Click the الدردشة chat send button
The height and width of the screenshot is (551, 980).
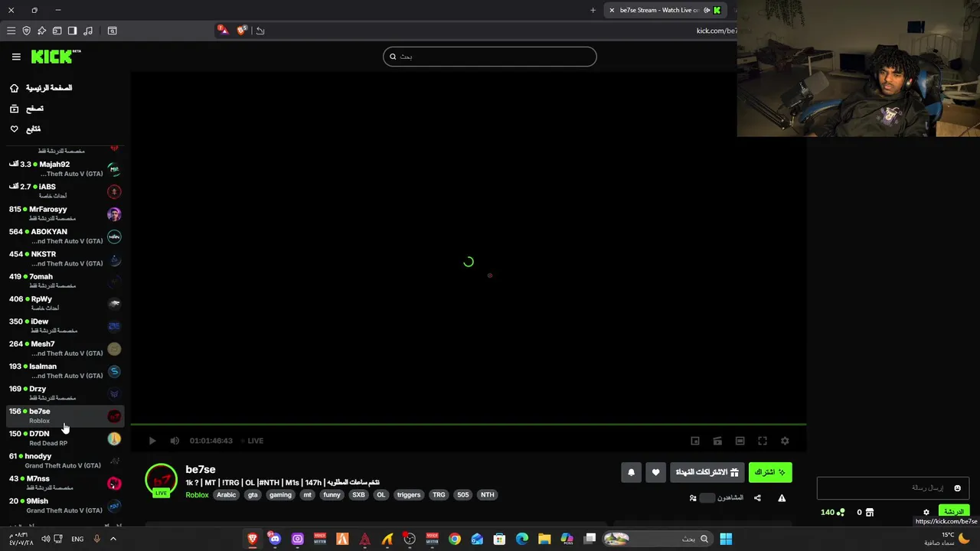coord(954,512)
